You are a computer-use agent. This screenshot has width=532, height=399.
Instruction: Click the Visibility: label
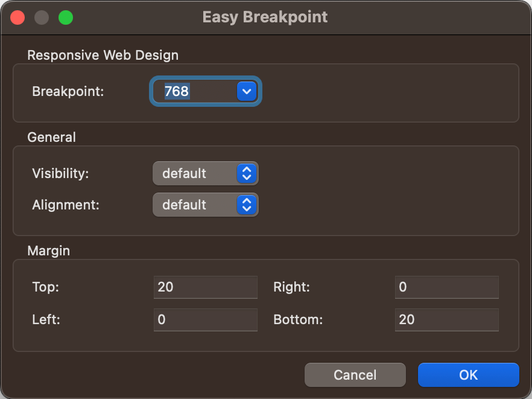tap(60, 173)
